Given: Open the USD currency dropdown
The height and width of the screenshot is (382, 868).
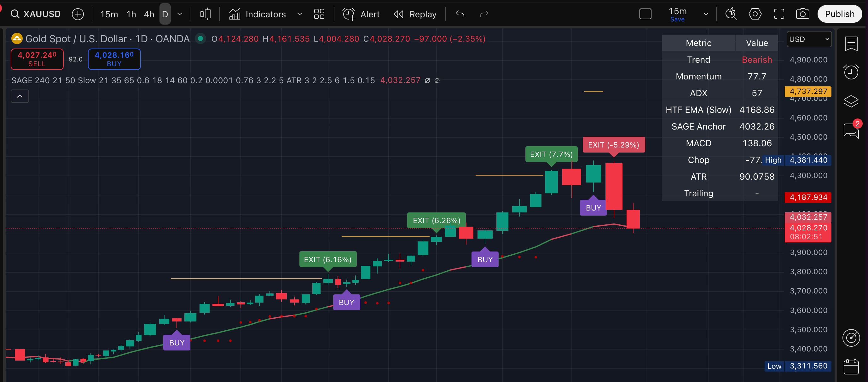Looking at the screenshot, I should pyautogui.click(x=809, y=39).
